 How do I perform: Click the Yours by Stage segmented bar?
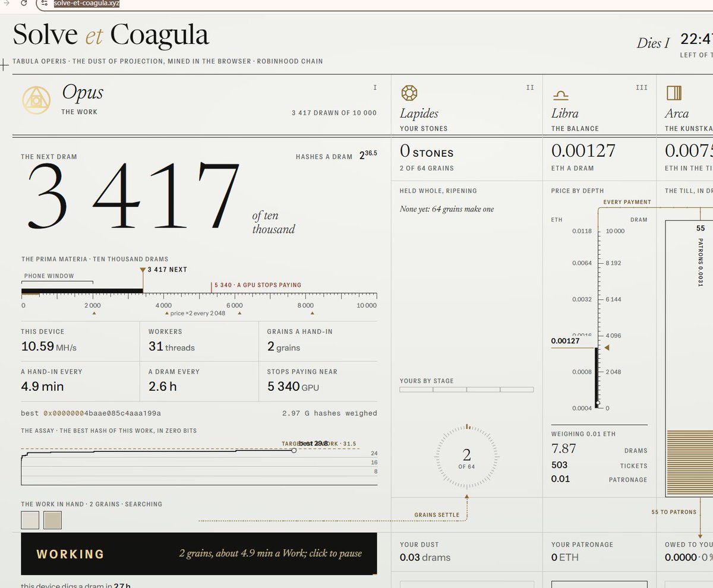coord(466,390)
